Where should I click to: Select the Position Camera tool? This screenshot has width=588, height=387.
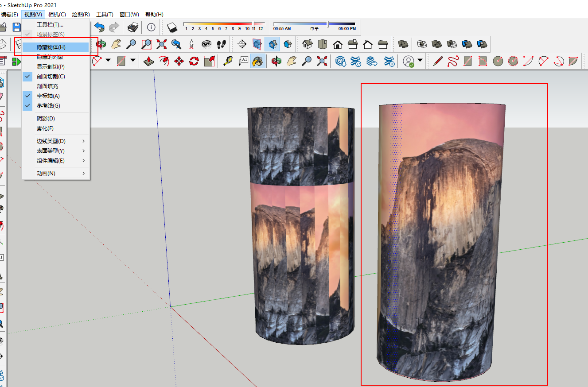[191, 44]
